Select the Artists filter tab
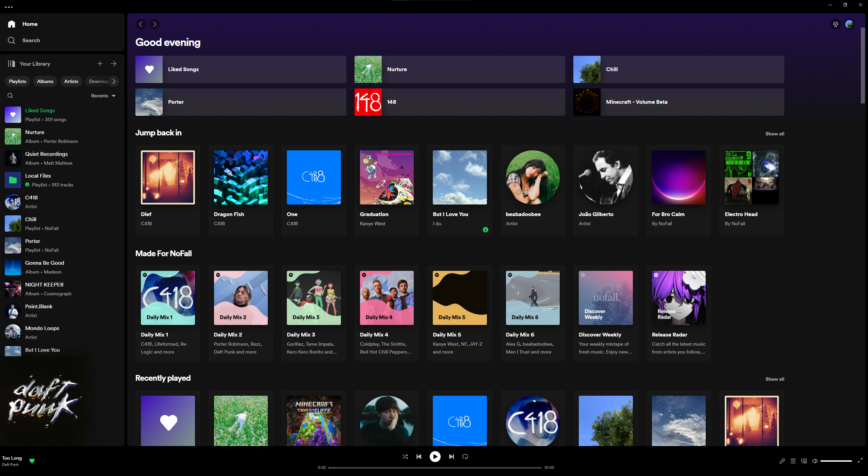The width and height of the screenshot is (868, 476). pos(71,81)
